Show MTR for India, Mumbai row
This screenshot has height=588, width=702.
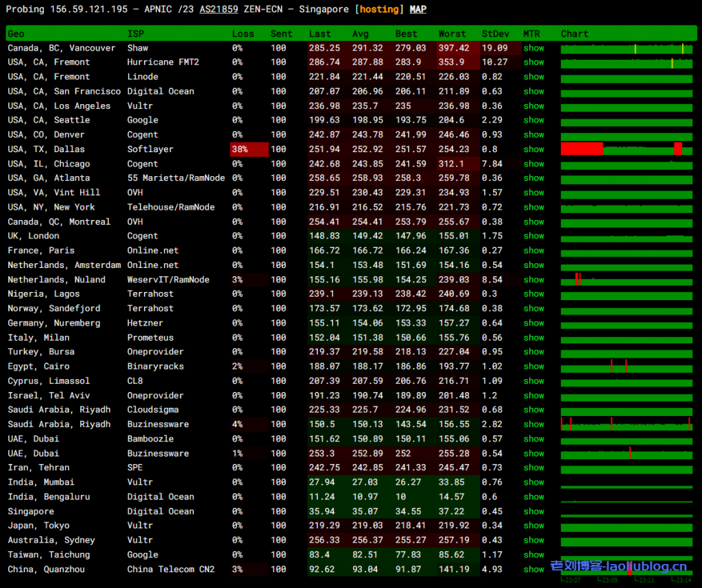tap(533, 482)
